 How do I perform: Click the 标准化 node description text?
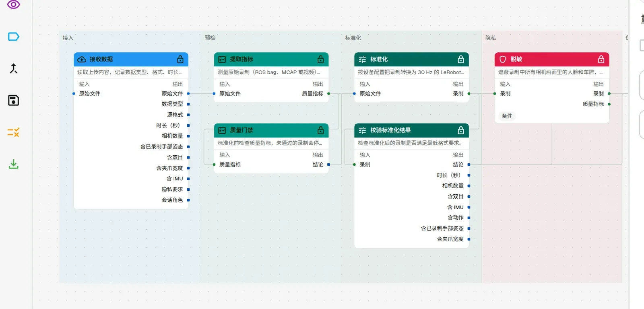point(411,72)
